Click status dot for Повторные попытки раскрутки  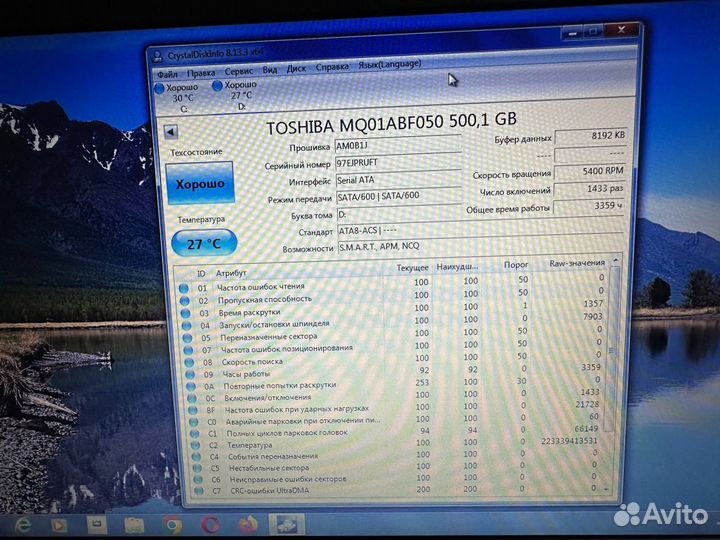(191, 386)
